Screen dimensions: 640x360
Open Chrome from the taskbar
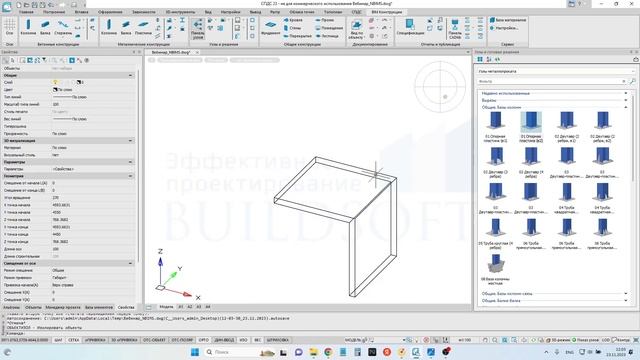pyautogui.click(x=328, y=352)
